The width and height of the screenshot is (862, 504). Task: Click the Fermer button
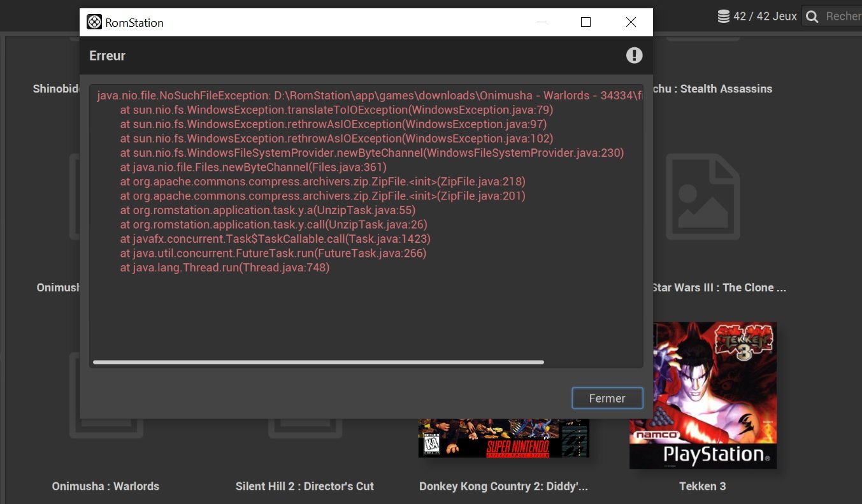click(607, 398)
